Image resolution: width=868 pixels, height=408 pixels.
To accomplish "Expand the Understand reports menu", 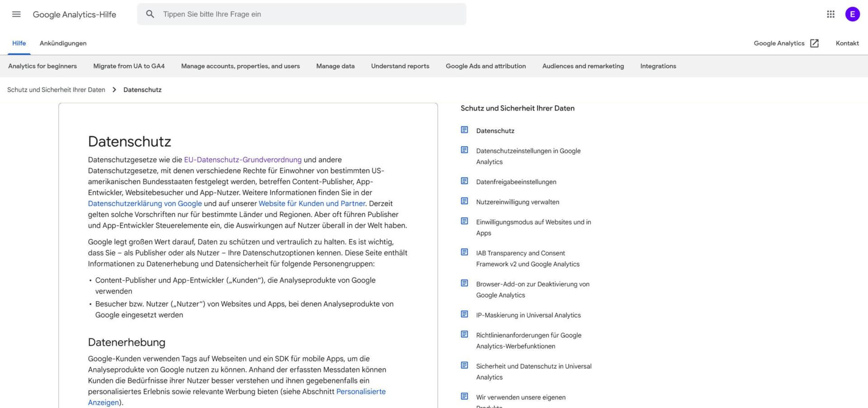I will coord(400,66).
